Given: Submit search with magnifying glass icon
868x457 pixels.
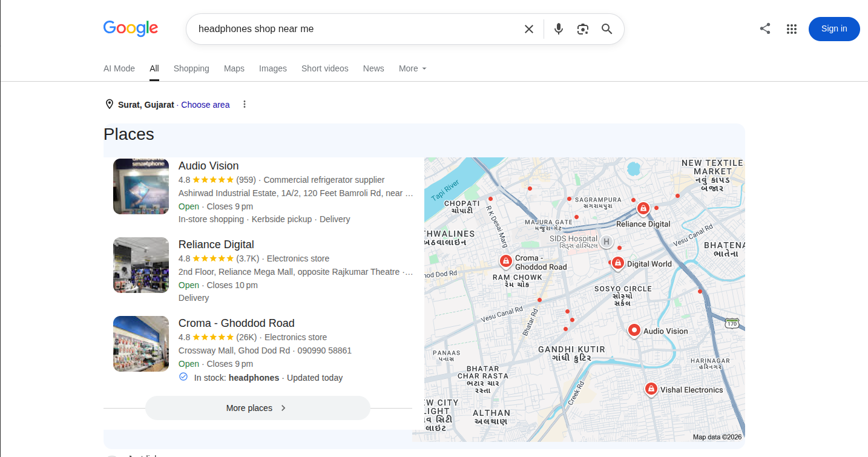Looking at the screenshot, I should [x=607, y=29].
